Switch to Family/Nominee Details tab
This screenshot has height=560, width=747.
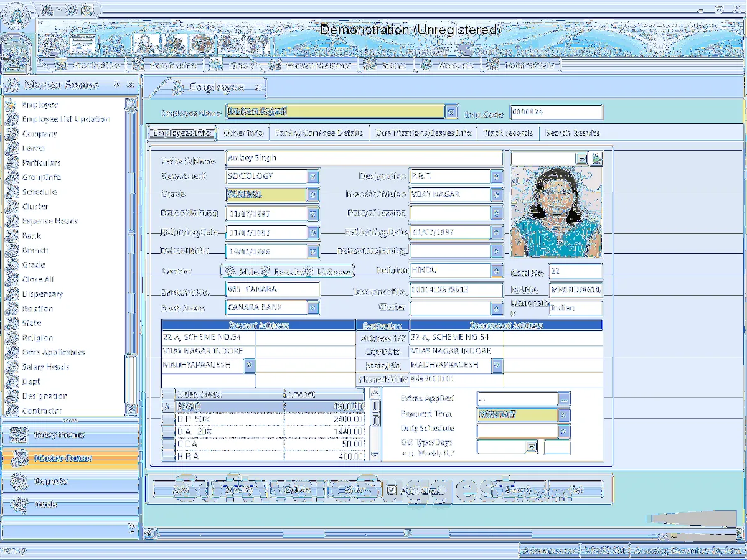319,133
